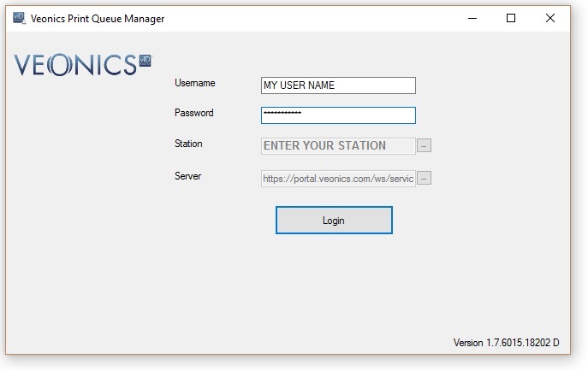Image resolution: width=588 pixels, height=371 pixels.
Task: Close the Print Queue Manager window
Action: pos(550,18)
